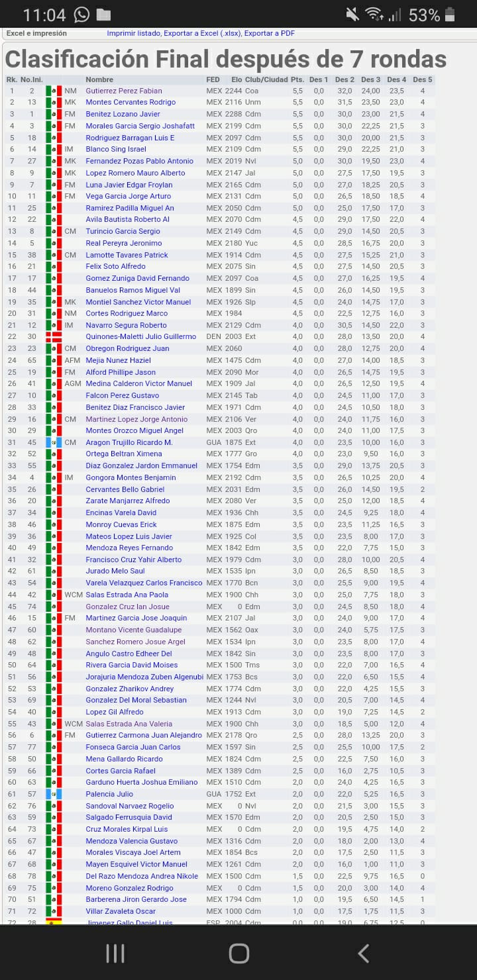Tap the battery icon in status bar
Viewport: 477px width, 980px height.
coord(450,15)
